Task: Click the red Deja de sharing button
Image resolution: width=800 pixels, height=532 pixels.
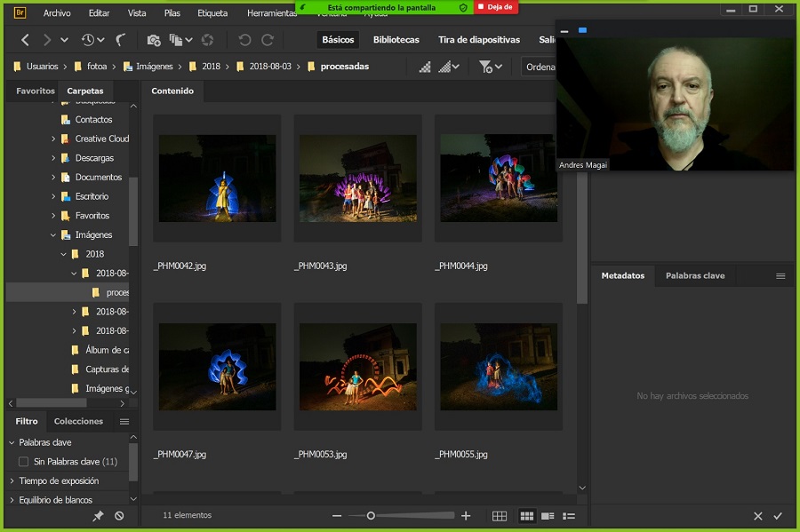Action: tap(496, 7)
